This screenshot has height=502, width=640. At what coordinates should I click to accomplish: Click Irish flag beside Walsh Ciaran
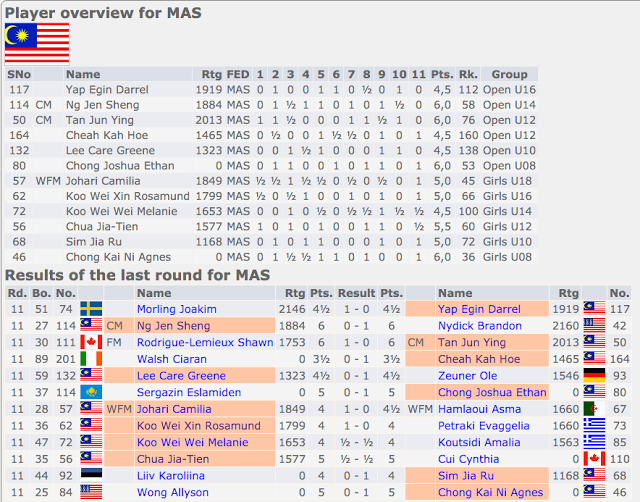[90, 359]
